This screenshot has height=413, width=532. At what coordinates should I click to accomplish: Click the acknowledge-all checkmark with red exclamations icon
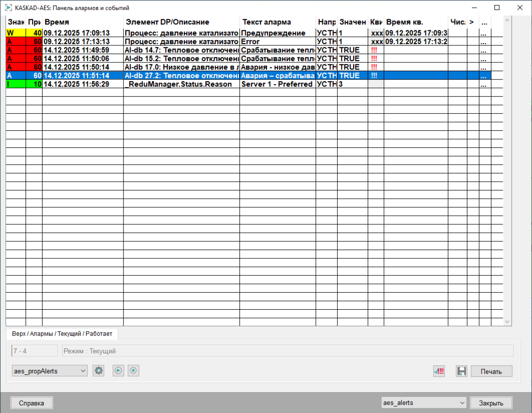click(439, 371)
